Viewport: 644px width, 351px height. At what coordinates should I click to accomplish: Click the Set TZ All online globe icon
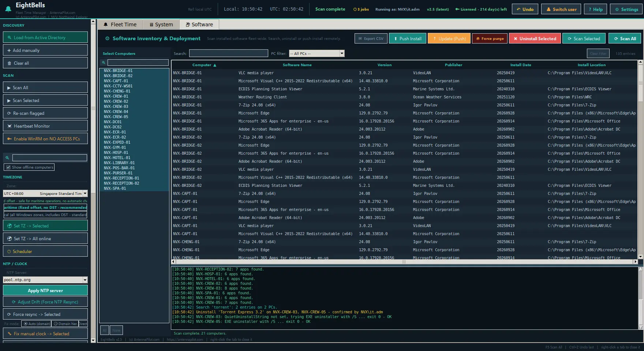coord(10,239)
